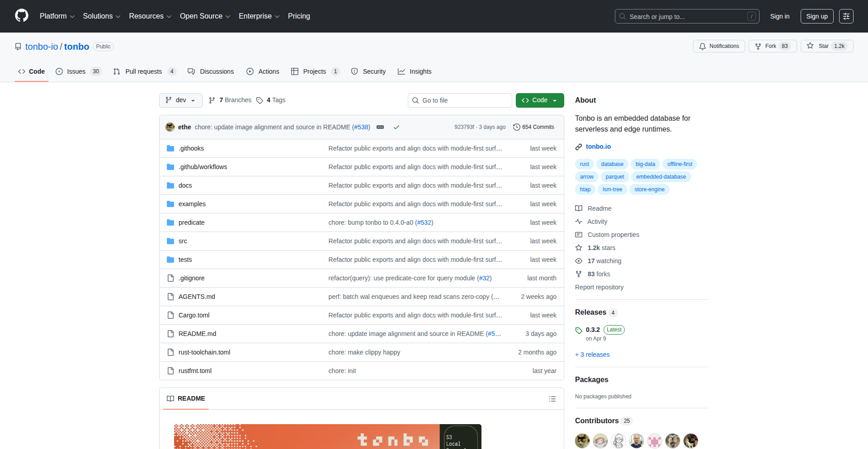Viewport: 868px width, 449px height.
Task: Switch to the Projects tab
Action: (315, 71)
